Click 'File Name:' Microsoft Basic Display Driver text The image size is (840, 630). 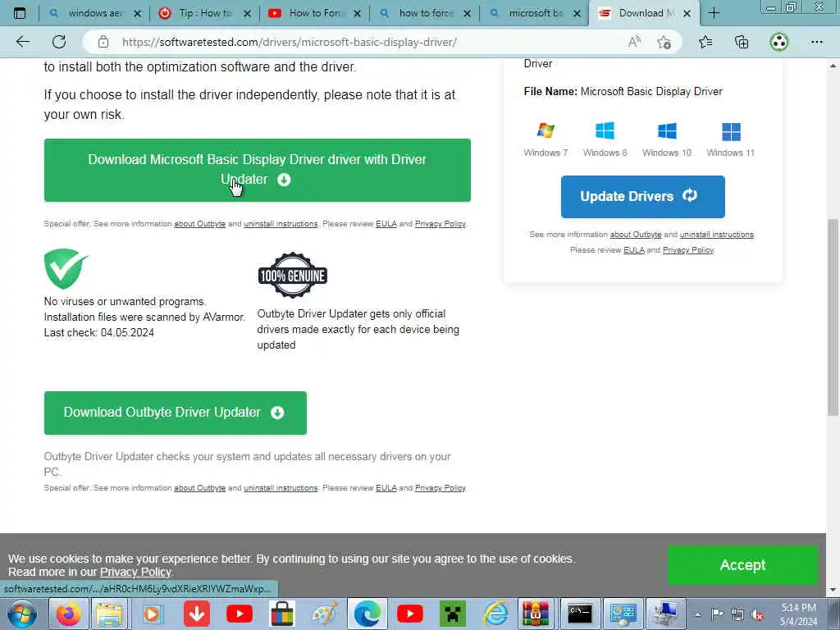click(x=623, y=92)
